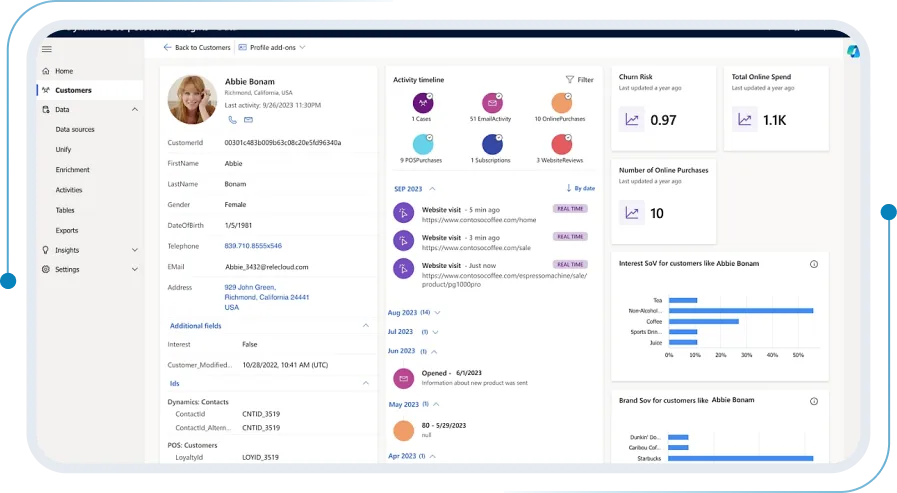This screenshot has height=493, width=897.
Task: Click the Starbucks bar in Brand chart
Action: click(x=740, y=459)
